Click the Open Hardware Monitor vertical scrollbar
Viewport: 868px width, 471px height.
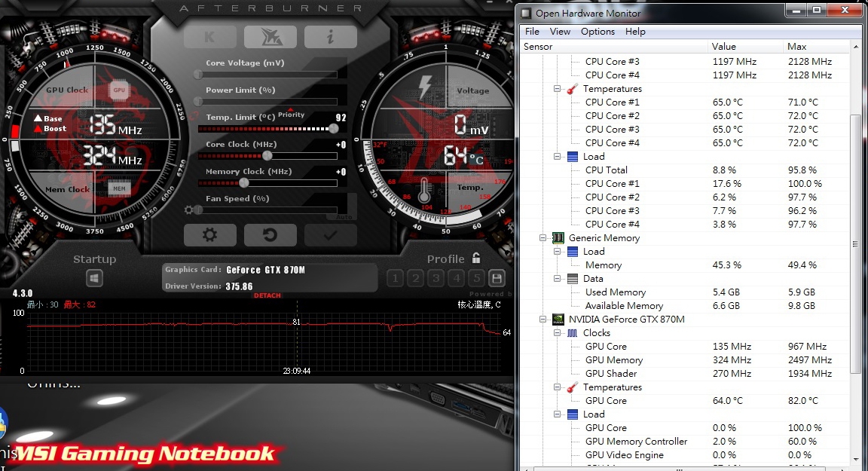point(855,243)
